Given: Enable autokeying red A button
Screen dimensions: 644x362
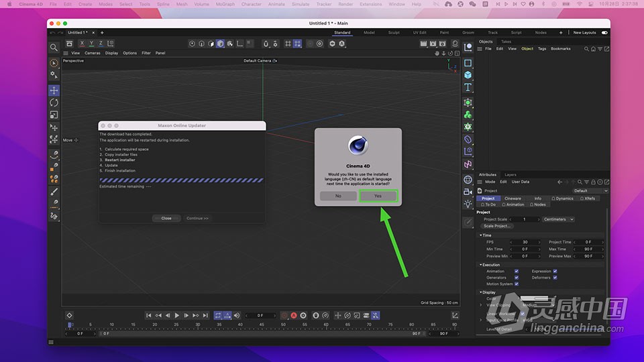Looking at the screenshot, I should [x=294, y=315].
